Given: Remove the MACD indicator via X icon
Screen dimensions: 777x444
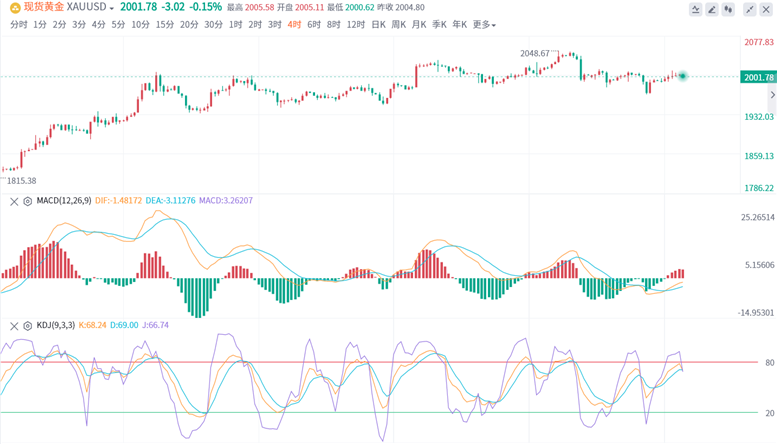Looking at the screenshot, I should pos(14,201).
